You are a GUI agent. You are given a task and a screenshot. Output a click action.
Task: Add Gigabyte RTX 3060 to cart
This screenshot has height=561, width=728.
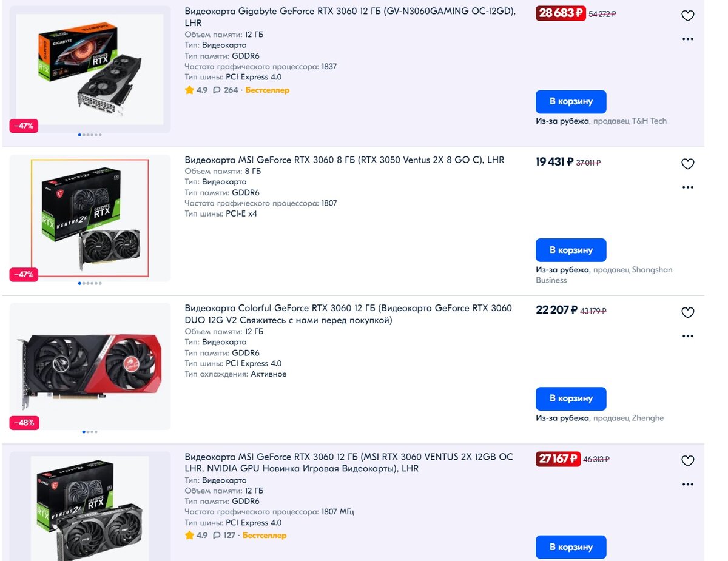tap(571, 102)
